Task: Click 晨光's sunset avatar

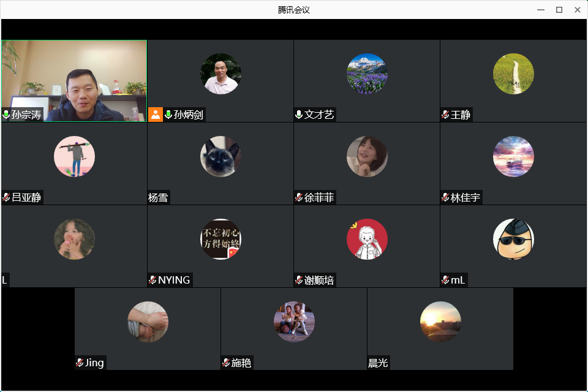Action: click(x=440, y=322)
